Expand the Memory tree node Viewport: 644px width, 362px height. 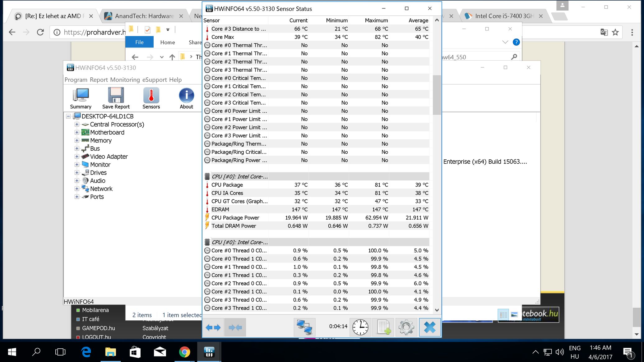[77, 140]
